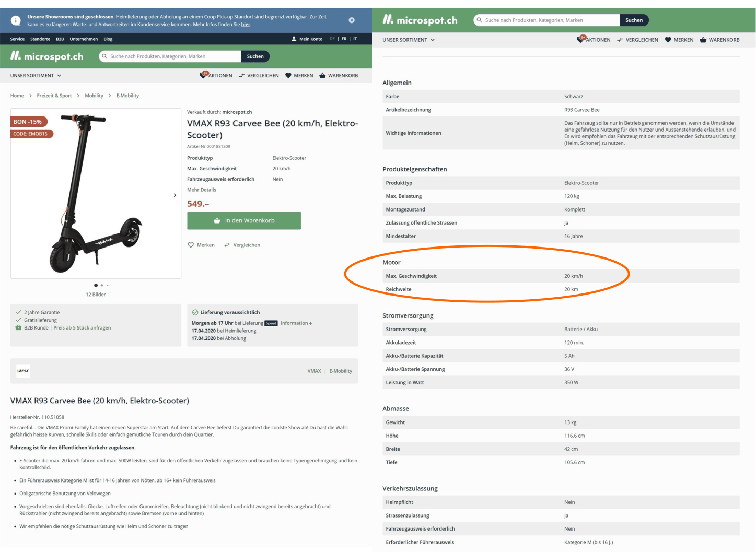
Task: Open the Standorte menu item
Action: point(40,39)
